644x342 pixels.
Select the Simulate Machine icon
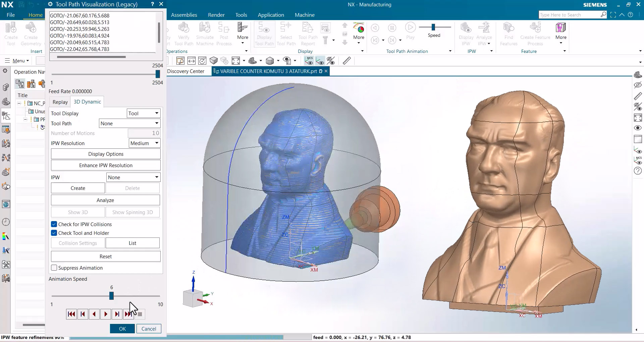coord(205,32)
